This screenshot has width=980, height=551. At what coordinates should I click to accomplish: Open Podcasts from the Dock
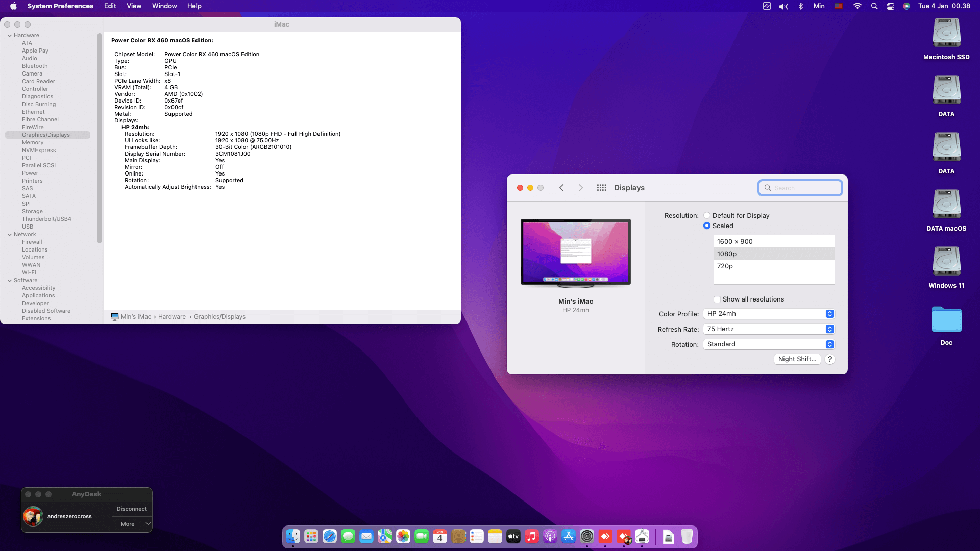(550, 536)
